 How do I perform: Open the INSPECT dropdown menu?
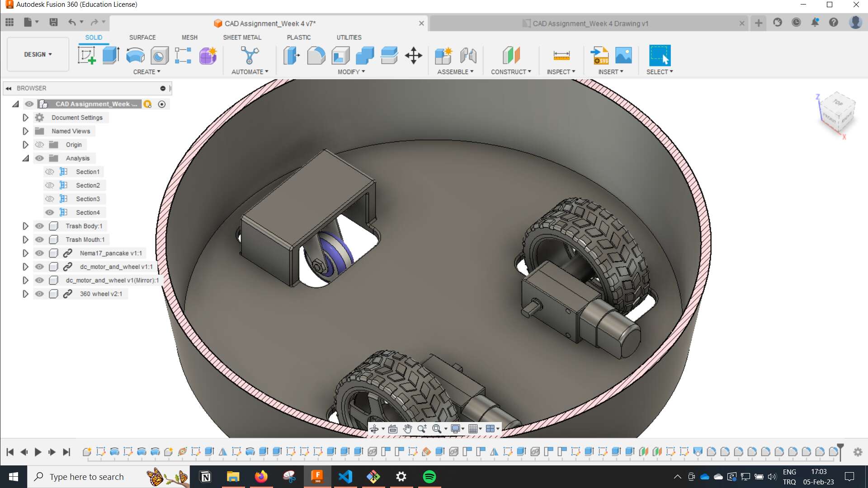561,72
